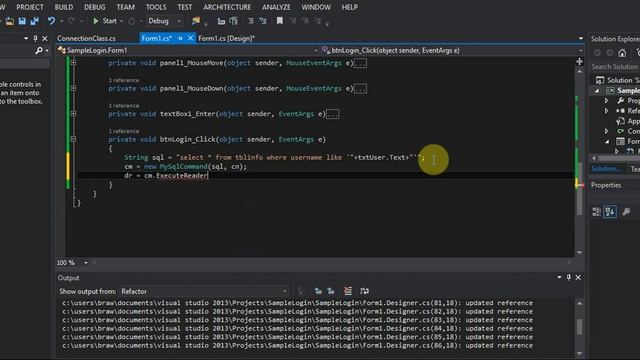The height and width of the screenshot is (360, 640).
Task: Click the decrease indent toolbar icon
Action: (221, 21)
